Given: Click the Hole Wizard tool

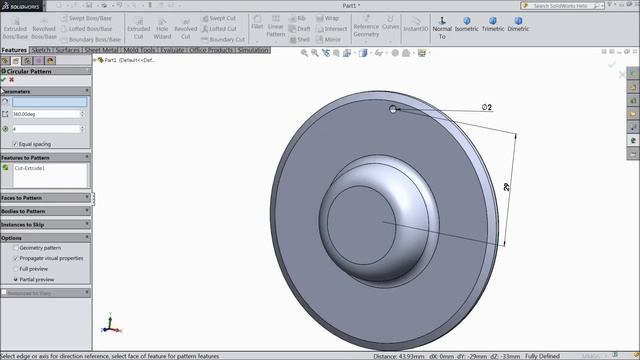Looking at the screenshot, I should (x=162, y=28).
